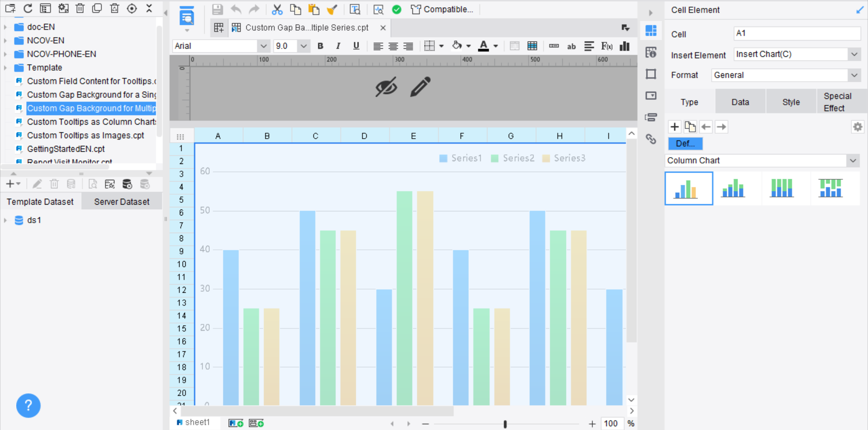Open the Hyperlink chain panel icon
This screenshot has width=868, height=430.
[x=651, y=139]
